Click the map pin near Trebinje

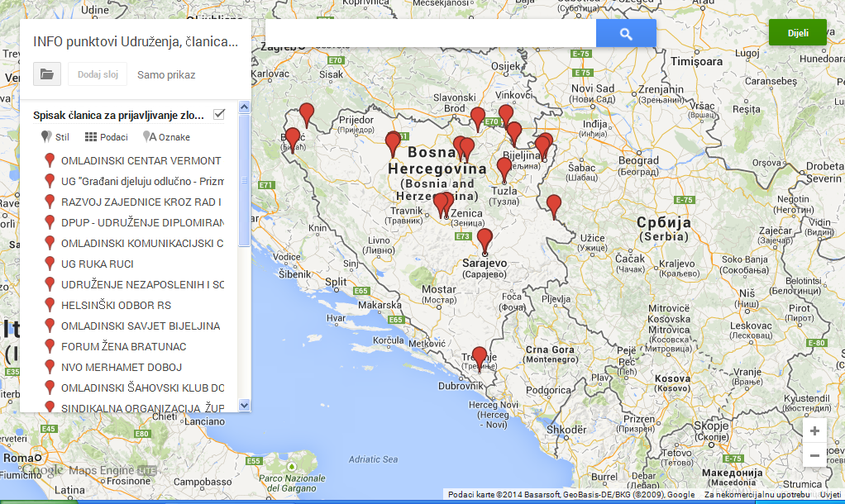(479, 356)
